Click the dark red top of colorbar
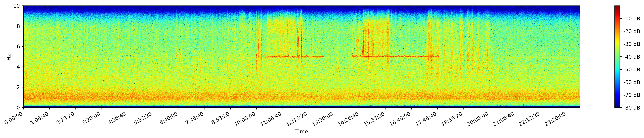The image size is (644, 138). click(617, 7)
